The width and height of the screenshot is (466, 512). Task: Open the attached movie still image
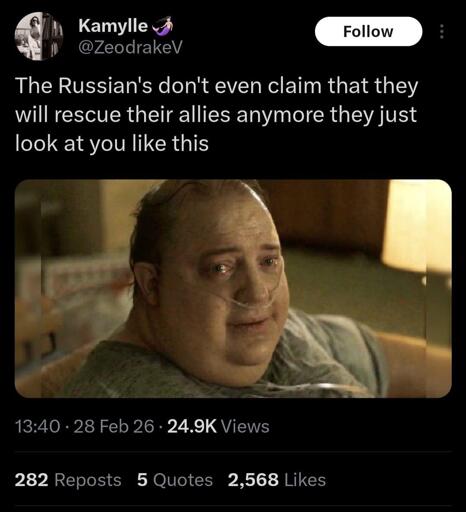click(x=233, y=288)
